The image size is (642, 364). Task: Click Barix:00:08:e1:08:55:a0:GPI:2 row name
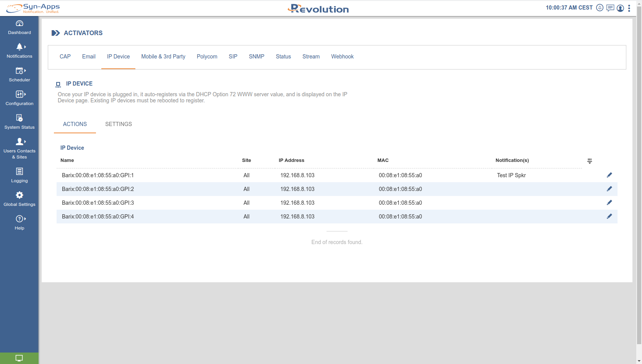click(98, 189)
